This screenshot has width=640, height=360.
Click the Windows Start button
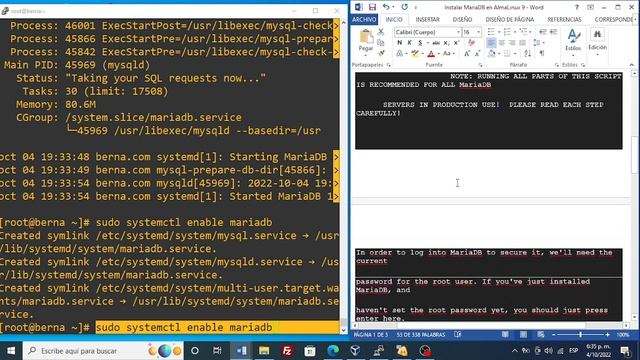(11, 351)
